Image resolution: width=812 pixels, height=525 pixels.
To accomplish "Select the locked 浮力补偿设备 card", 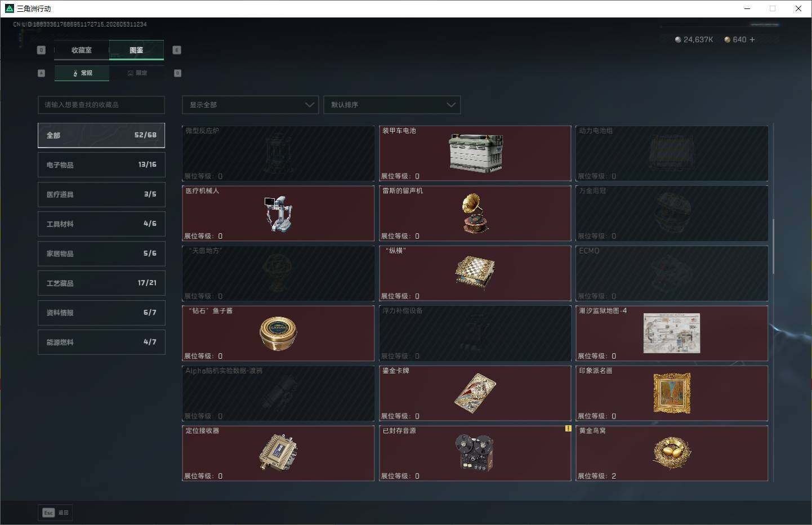I will (475, 333).
